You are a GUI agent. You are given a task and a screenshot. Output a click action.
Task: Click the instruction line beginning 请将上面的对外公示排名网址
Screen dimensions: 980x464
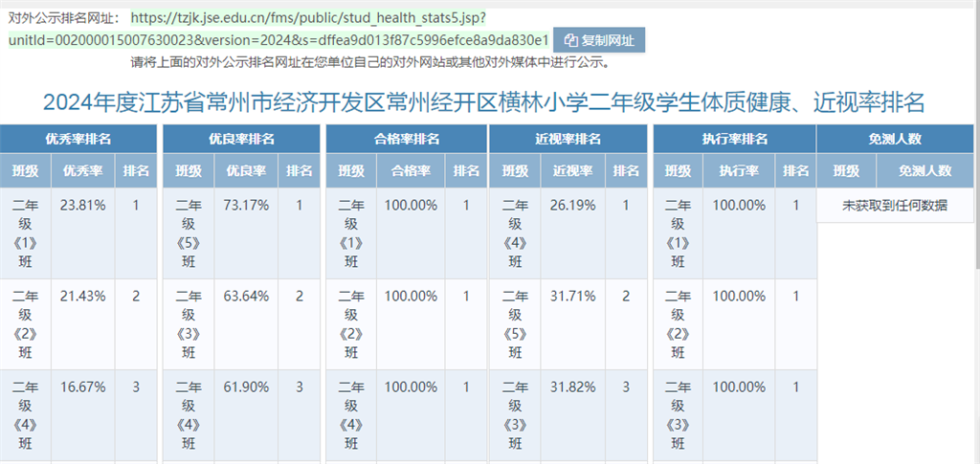(370, 62)
